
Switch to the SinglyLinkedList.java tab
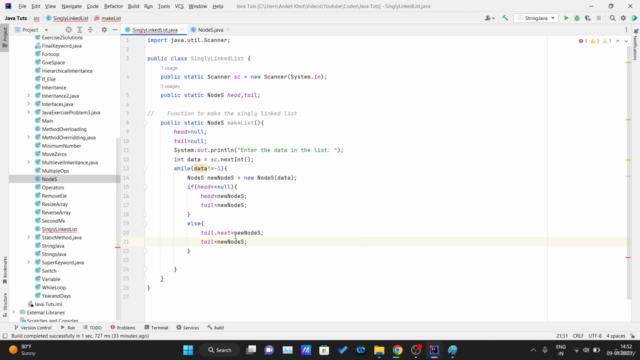tap(154, 30)
